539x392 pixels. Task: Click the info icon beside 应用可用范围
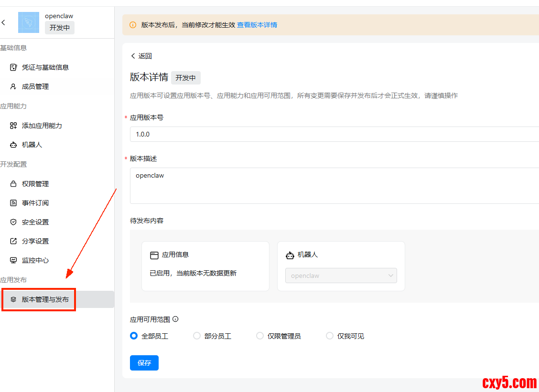tap(175, 319)
